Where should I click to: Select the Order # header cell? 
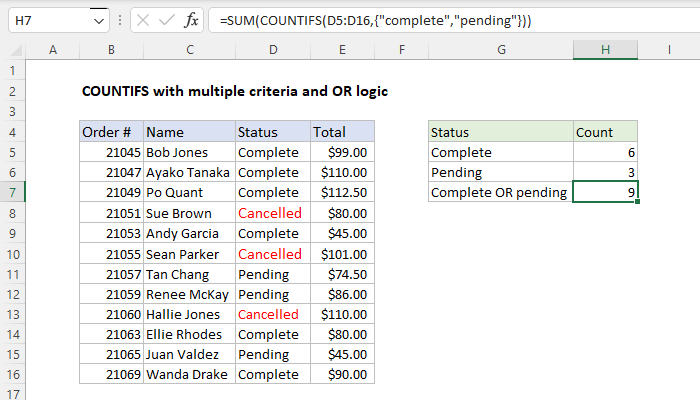111,132
